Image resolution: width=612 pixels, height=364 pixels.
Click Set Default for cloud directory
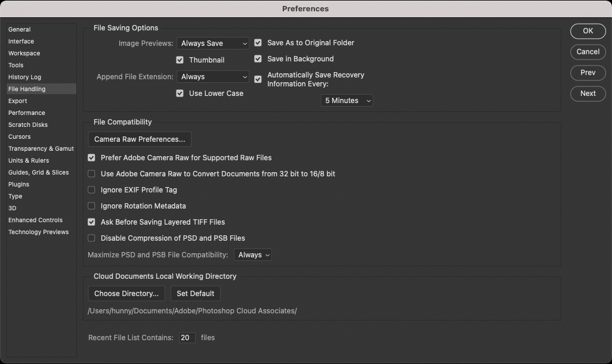[x=196, y=294]
